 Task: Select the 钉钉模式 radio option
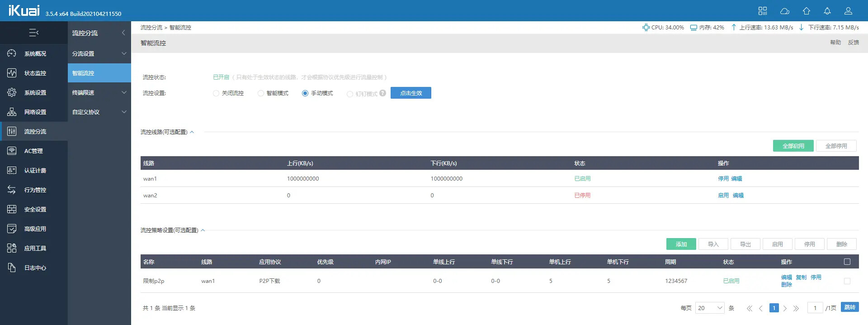(x=350, y=94)
